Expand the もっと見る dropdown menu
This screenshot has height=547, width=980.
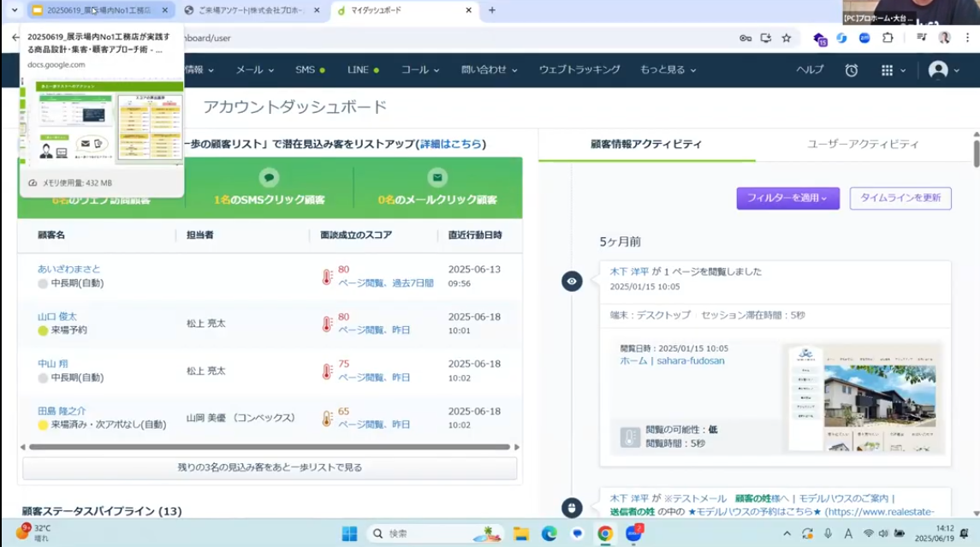668,70
